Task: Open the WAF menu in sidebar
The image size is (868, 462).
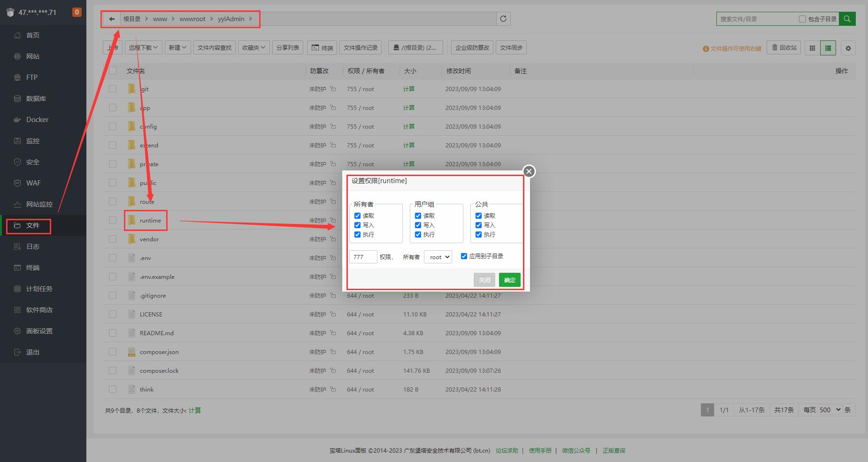Action: click(33, 183)
